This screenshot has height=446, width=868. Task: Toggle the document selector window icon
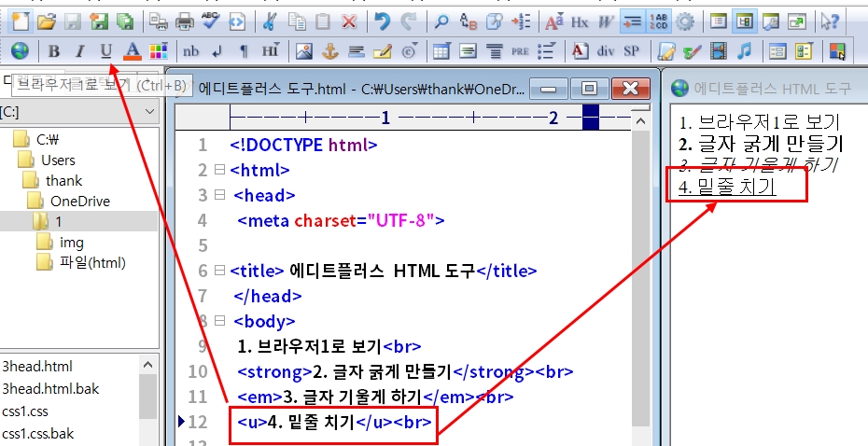pos(718,21)
